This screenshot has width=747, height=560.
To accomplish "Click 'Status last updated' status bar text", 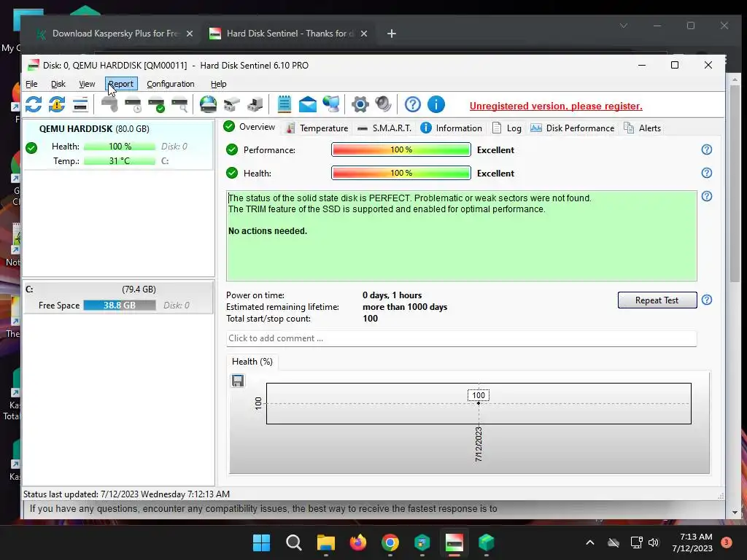I will click(x=126, y=494).
